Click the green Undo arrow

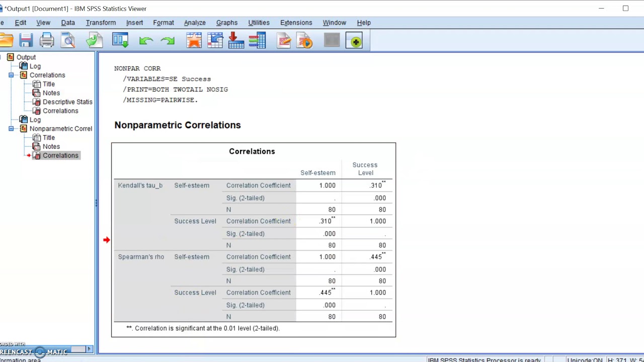click(146, 41)
